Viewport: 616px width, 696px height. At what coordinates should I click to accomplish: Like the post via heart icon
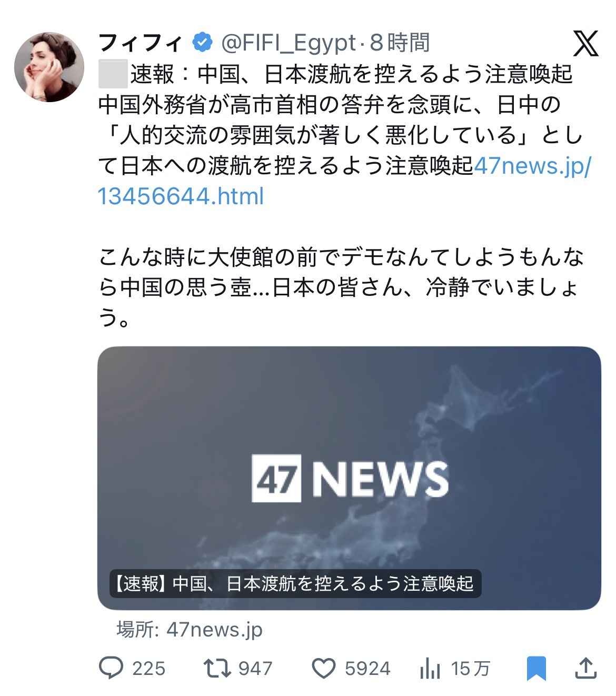(324, 669)
